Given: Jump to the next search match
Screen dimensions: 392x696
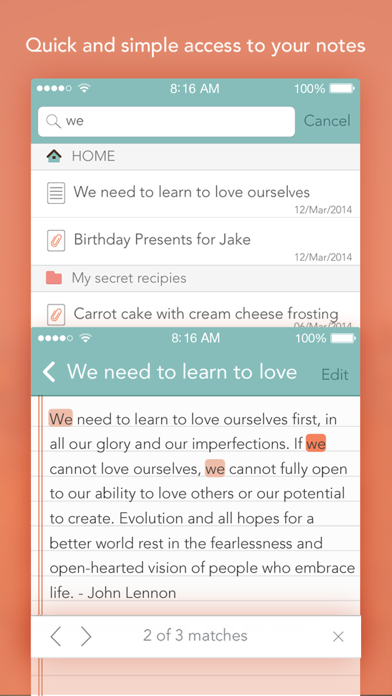Looking at the screenshot, I should click(x=86, y=637).
